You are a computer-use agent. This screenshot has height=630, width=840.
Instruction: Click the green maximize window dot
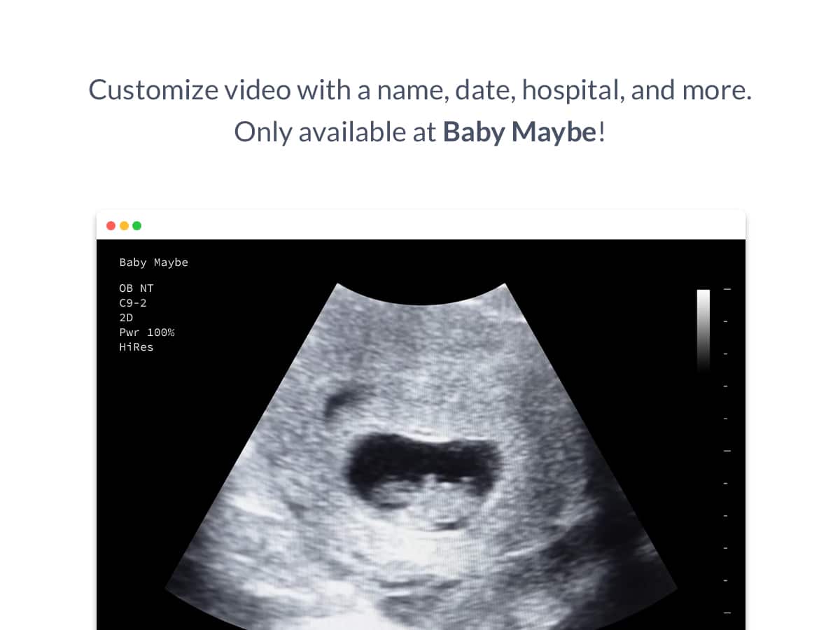[x=137, y=225]
